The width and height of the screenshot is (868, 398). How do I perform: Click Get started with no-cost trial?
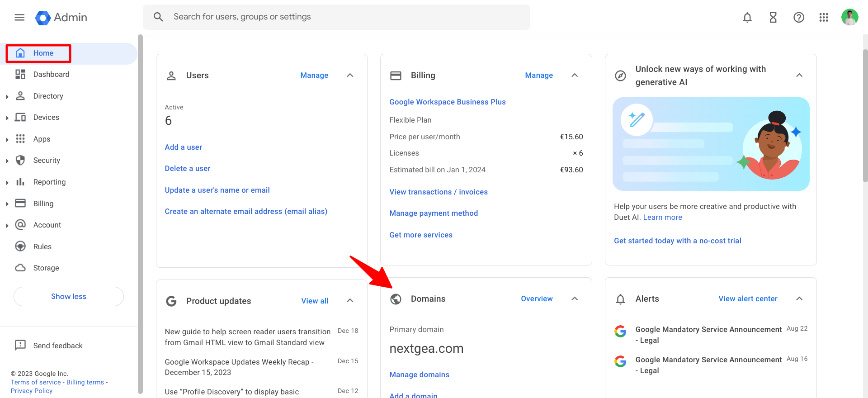[677, 241]
